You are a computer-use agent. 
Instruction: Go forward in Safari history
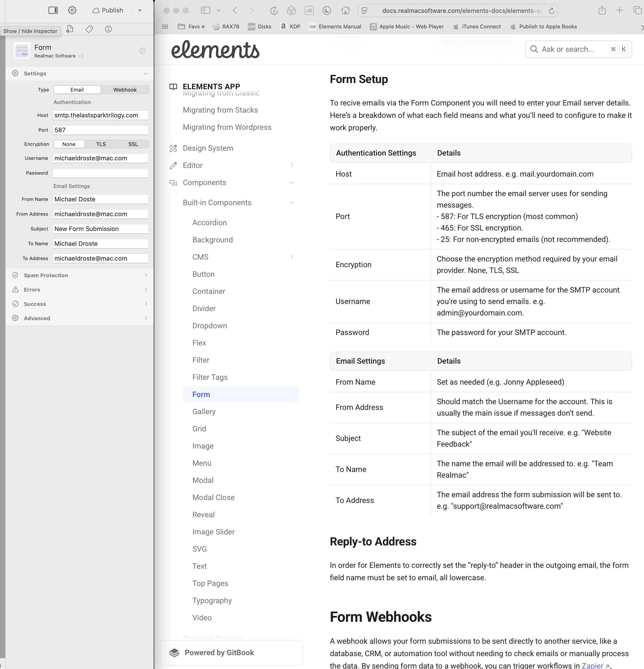[252, 10]
